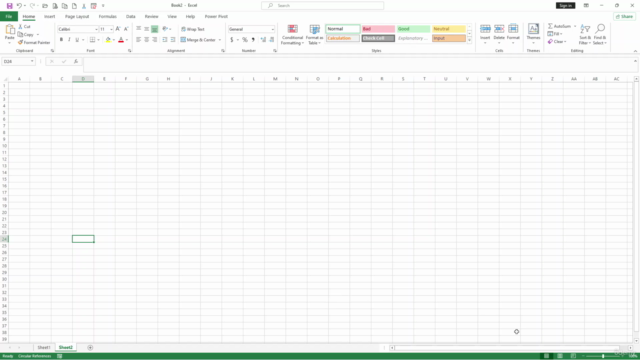This screenshot has height=360, width=640.
Task: Click the search box in title bar
Action: point(322,6)
